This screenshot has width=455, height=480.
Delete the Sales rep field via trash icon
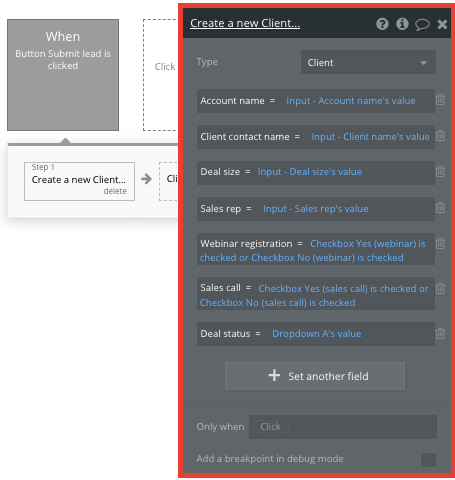click(x=440, y=208)
